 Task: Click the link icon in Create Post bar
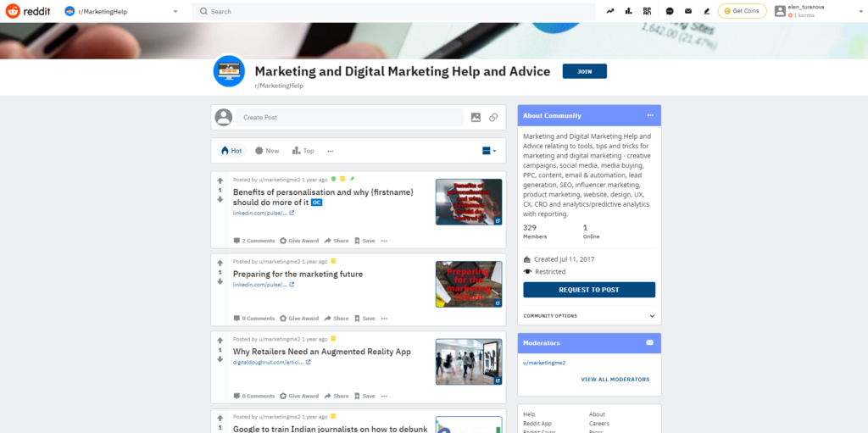[493, 118]
